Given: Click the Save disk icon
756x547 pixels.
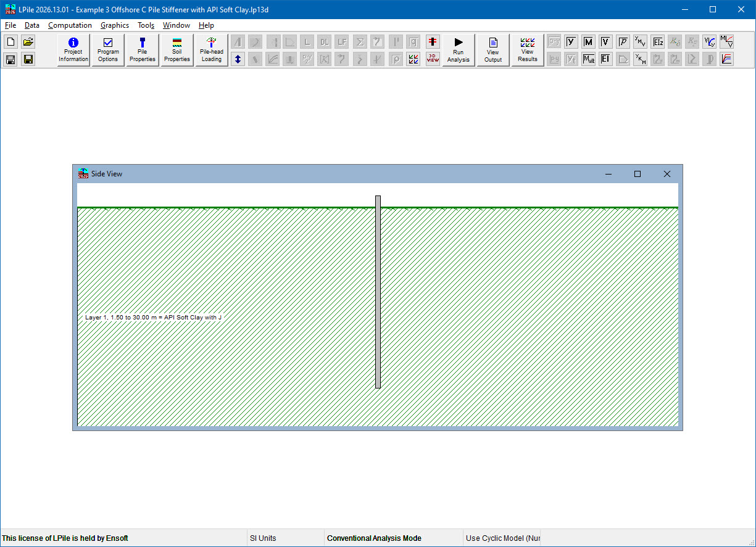Looking at the screenshot, I should [x=10, y=59].
